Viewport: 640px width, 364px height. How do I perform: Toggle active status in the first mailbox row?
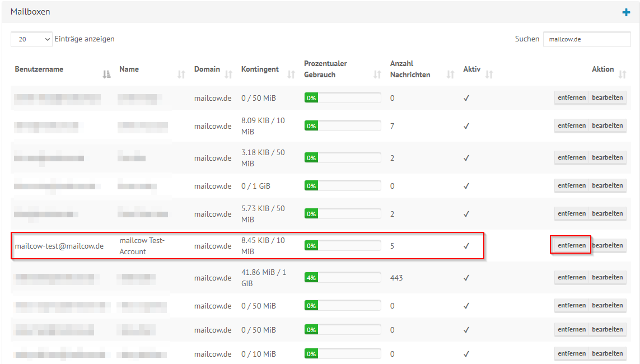[466, 97]
